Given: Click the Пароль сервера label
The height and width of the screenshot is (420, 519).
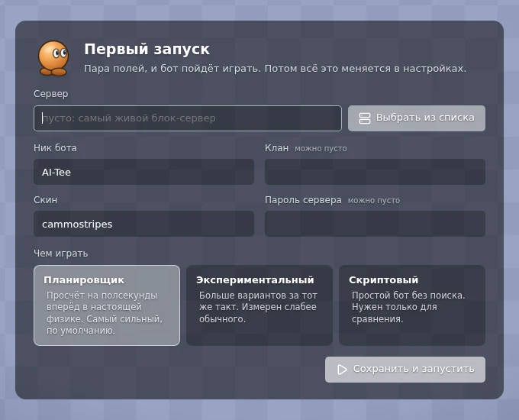Looking at the screenshot, I should [303, 200].
